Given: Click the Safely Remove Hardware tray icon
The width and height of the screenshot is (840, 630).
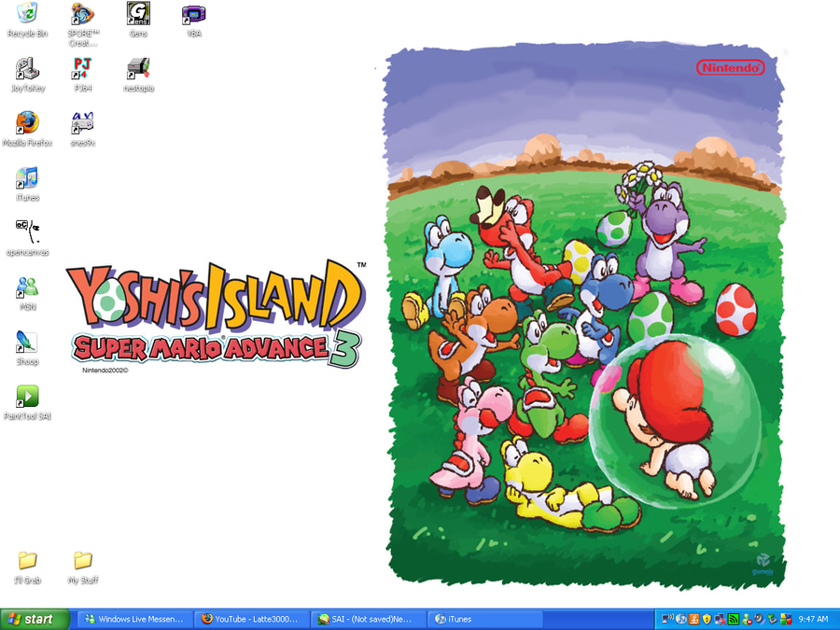Looking at the screenshot, I should click(x=772, y=620).
